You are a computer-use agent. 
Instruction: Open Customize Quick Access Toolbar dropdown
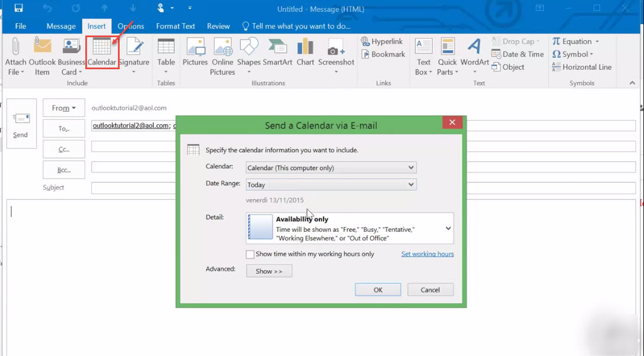[x=189, y=8]
